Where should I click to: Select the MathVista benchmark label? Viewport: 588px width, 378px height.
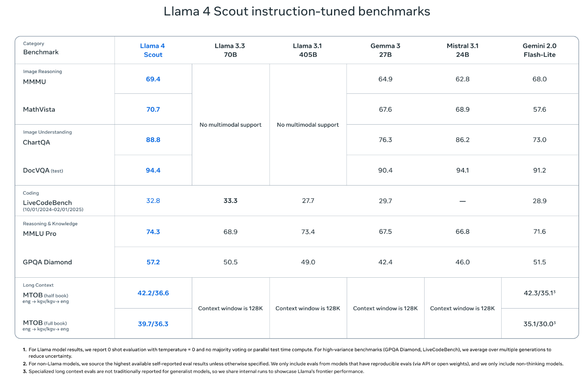point(39,110)
